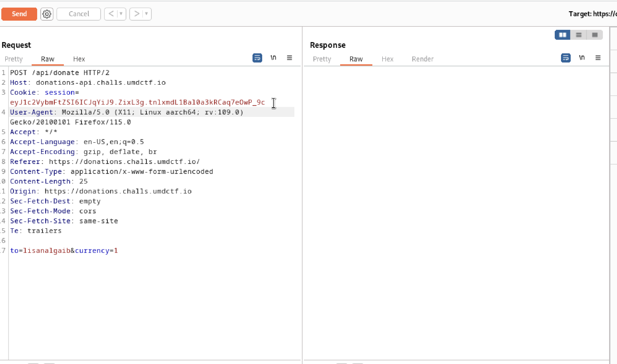The height and width of the screenshot is (364, 617).
Task: Toggle word wrap icon in Request panel
Action: tap(257, 58)
